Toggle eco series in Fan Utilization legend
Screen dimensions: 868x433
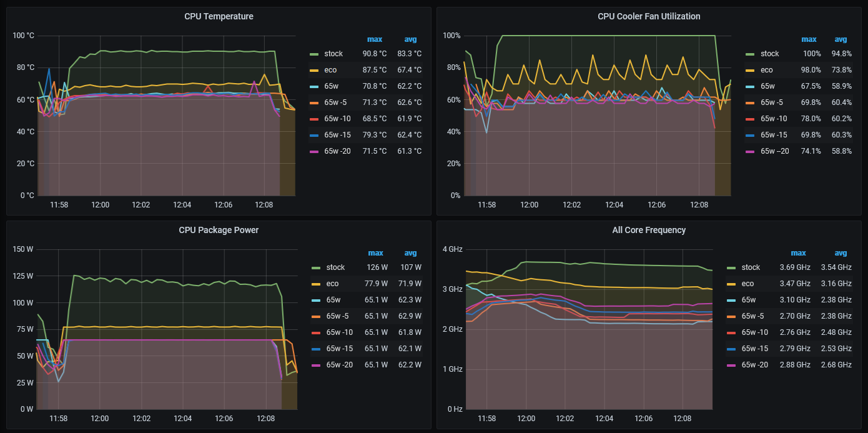coord(766,71)
